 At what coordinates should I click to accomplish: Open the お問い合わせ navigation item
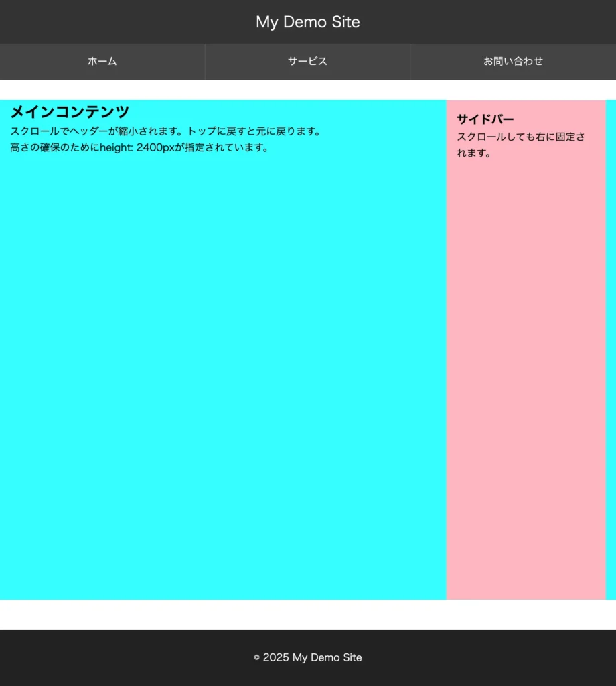514,61
